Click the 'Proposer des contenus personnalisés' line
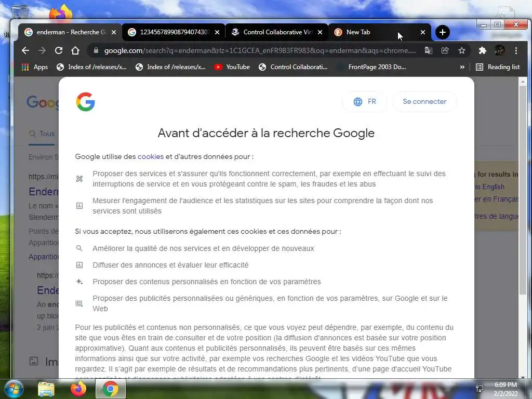 coord(207,282)
